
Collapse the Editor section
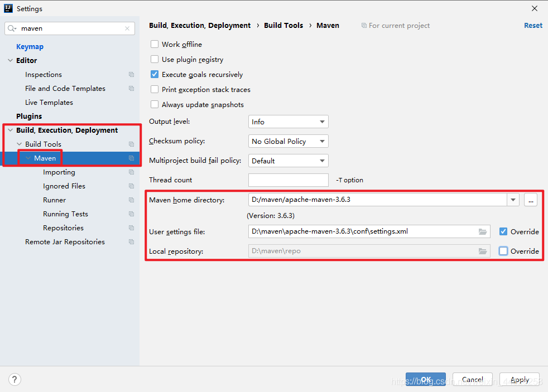point(11,60)
